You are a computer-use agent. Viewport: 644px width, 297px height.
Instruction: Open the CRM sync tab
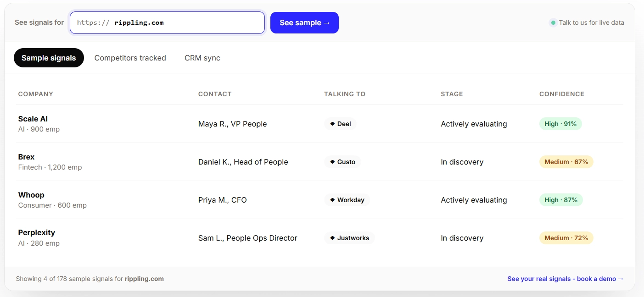(x=202, y=58)
